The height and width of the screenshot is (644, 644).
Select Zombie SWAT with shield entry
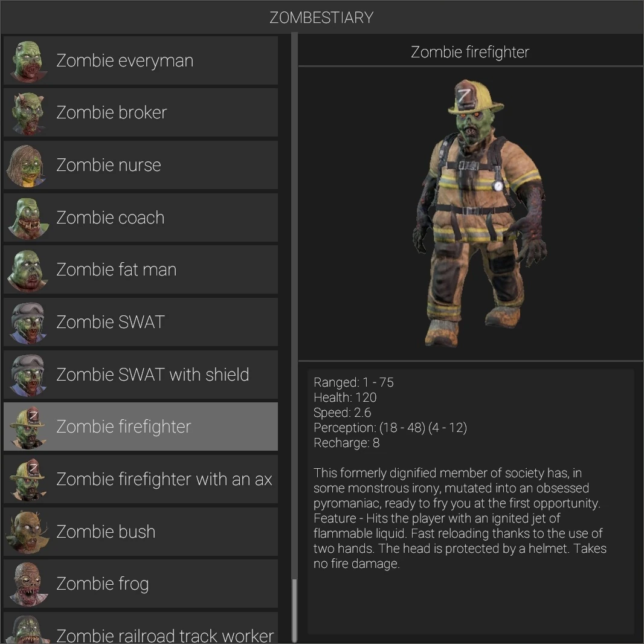pyautogui.click(x=141, y=375)
